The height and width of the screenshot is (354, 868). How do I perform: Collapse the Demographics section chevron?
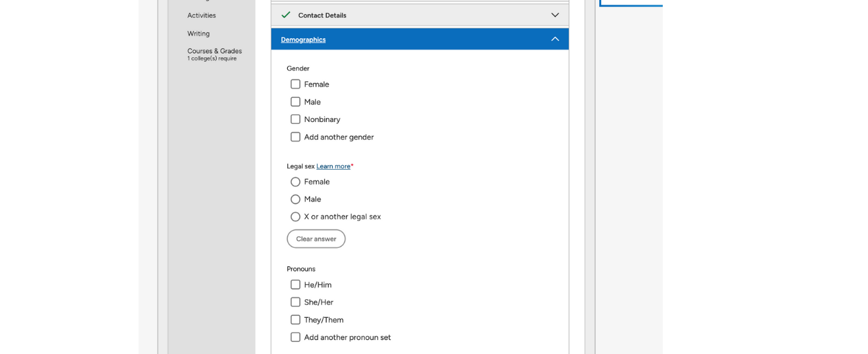pyautogui.click(x=555, y=39)
